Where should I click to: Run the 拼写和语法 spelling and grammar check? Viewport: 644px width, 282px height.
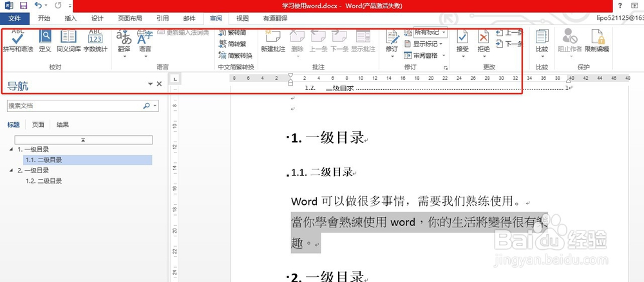point(17,41)
